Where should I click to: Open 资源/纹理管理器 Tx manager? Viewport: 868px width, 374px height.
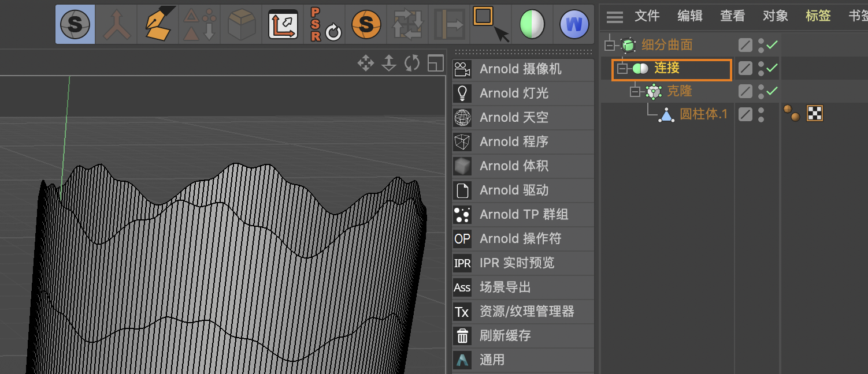pyautogui.click(x=523, y=312)
